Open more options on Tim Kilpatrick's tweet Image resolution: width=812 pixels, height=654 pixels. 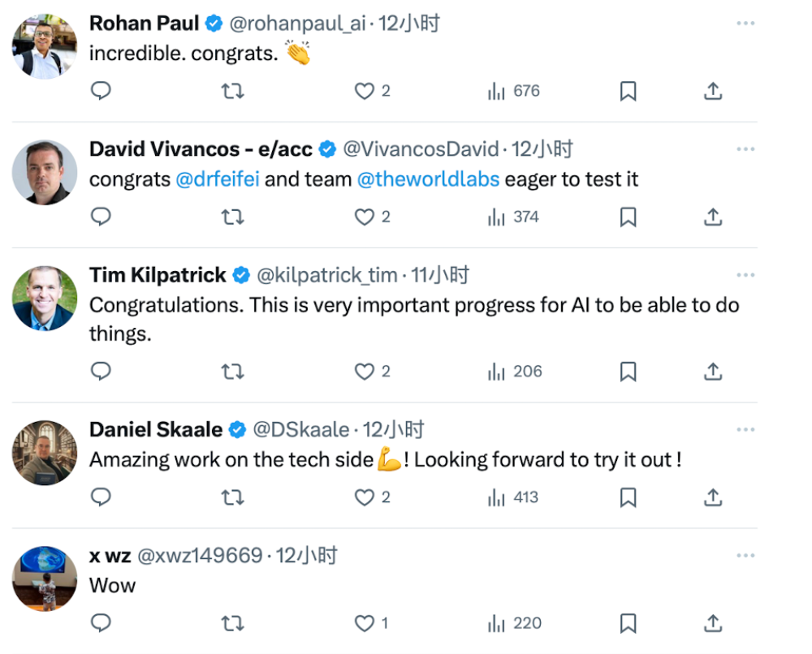click(x=745, y=275)
